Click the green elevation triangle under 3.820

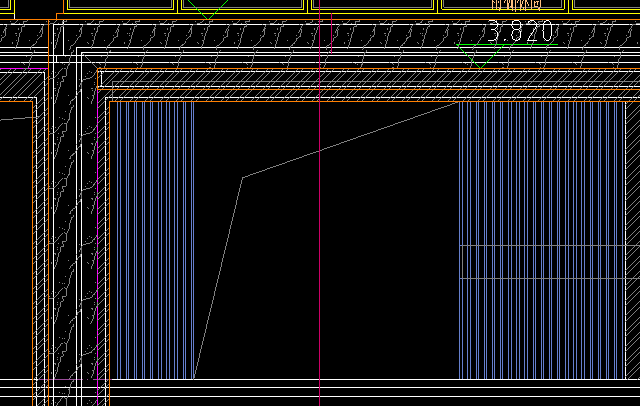point(481,56)
